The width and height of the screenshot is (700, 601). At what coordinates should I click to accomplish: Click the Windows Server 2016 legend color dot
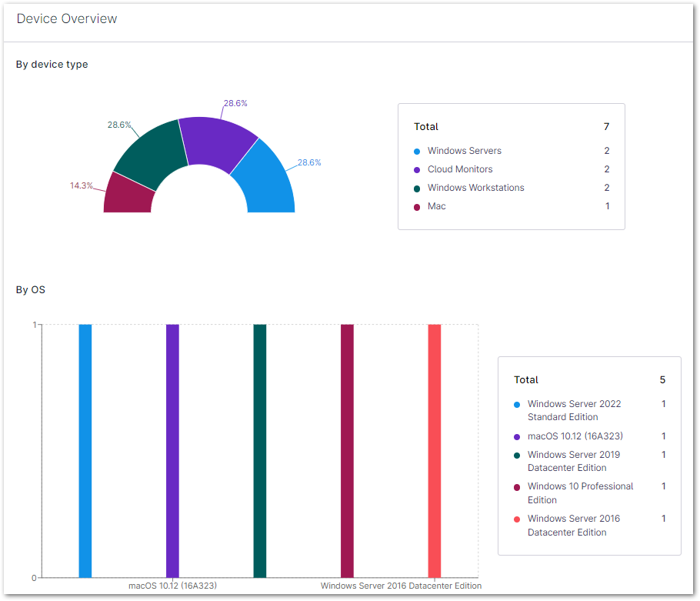[x=518, y=519]
